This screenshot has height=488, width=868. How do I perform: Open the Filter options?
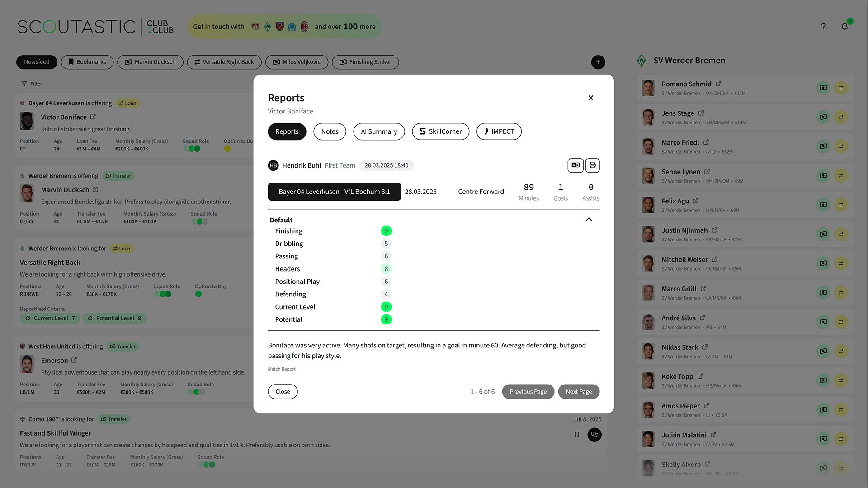click(32, 84)
